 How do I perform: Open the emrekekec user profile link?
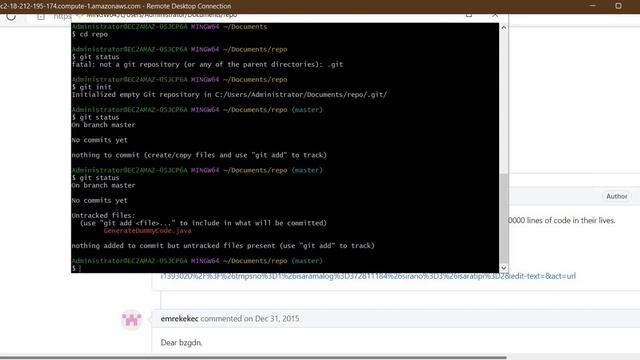tap(179, 319)
